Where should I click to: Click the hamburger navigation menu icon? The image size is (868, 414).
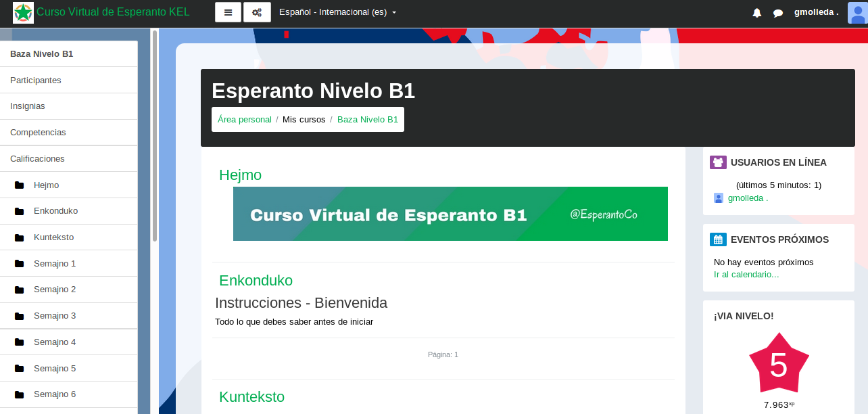click(x=228, y=12)
